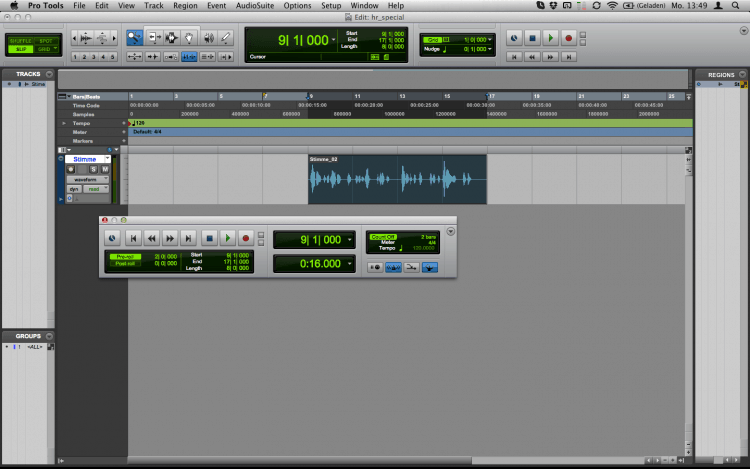Toggle Wait for Note button
The height and width of the screenshot is (469, 750).
(375, 267)
